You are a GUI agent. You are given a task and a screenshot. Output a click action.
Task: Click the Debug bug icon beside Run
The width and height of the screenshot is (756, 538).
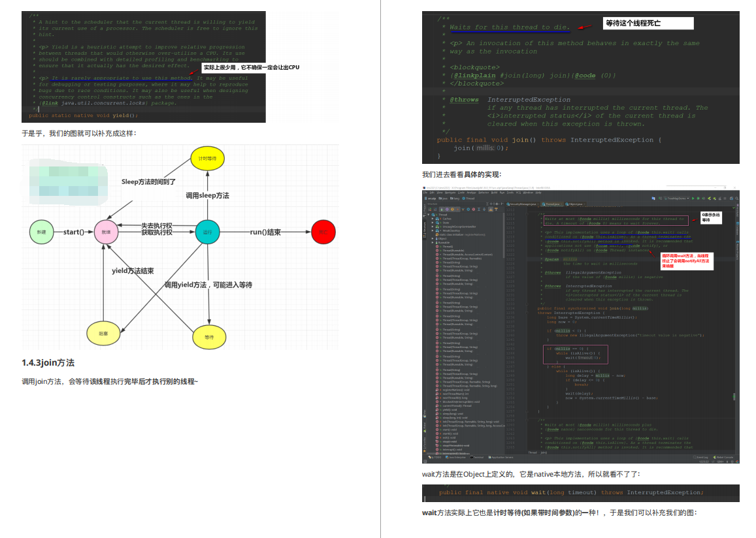click(698, 198)
